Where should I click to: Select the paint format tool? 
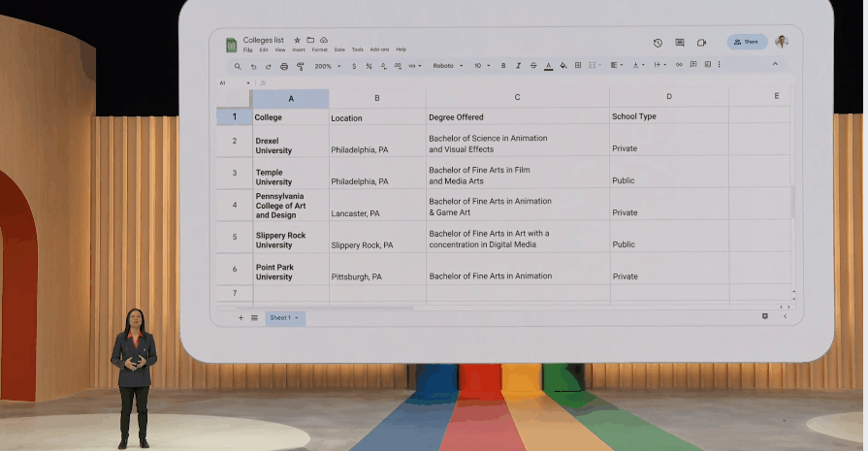301,66
